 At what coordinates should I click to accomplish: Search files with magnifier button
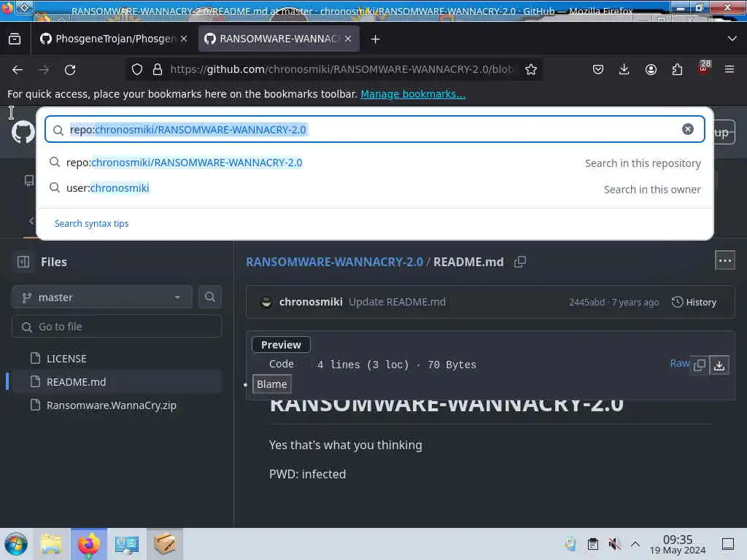tap(209, 297)
